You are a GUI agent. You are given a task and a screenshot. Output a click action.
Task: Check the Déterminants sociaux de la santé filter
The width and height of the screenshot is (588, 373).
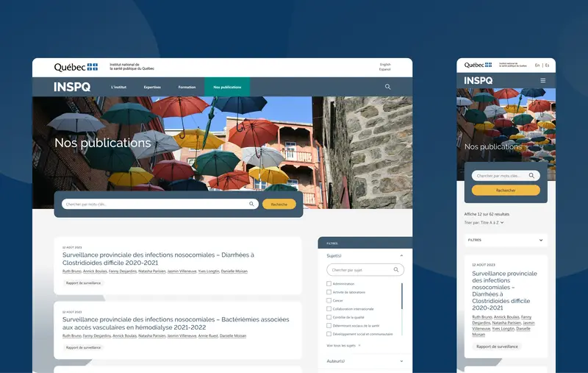[x=329, y=326]
